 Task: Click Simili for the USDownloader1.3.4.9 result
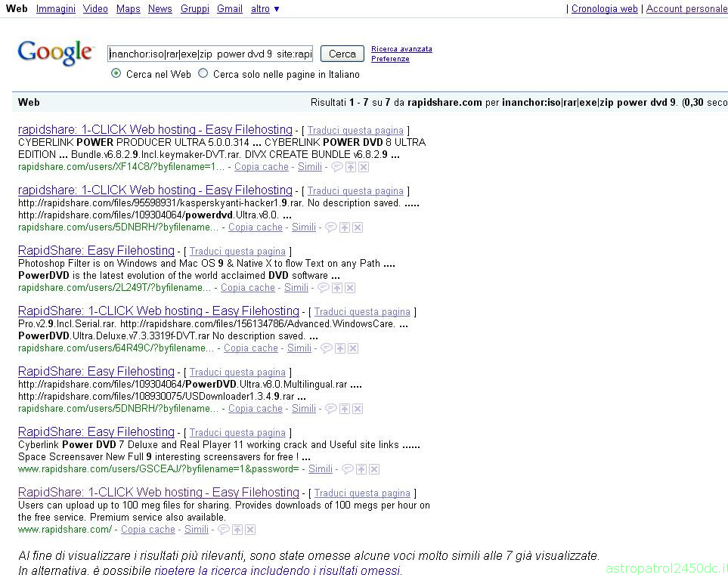click(304, 409)
